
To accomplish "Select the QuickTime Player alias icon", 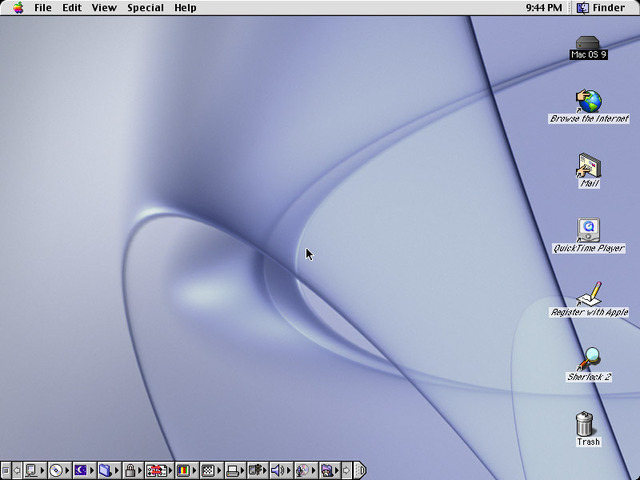I will click(x=588, y=230).
